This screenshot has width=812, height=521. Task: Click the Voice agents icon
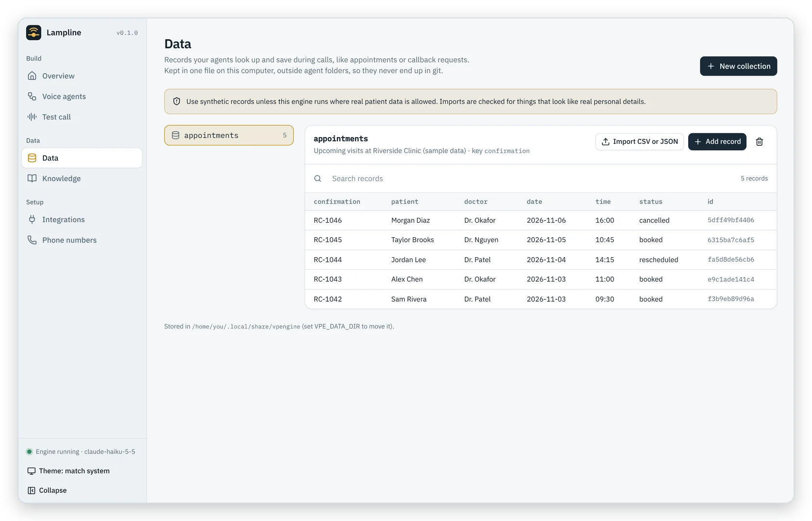click(x=32, y=96)
